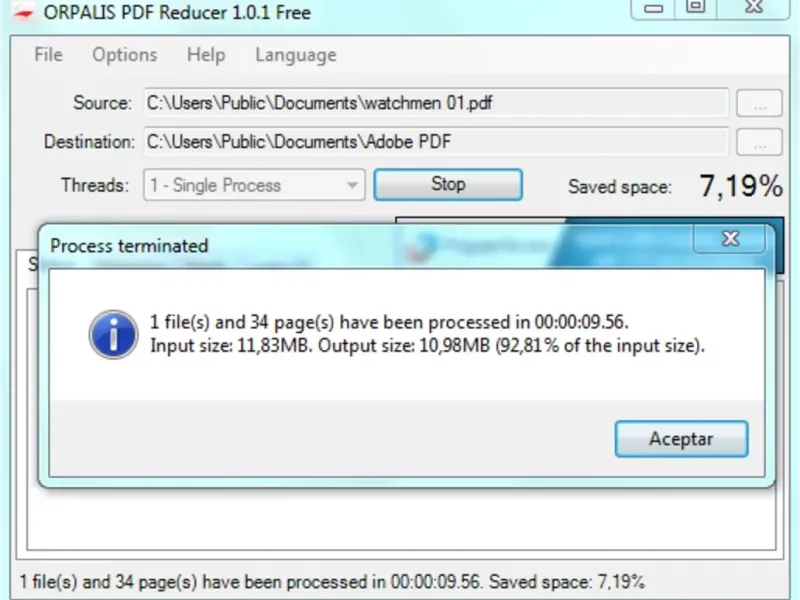Expand the Threads dropdown arrow
The width and height of the screenshot is (800, 600).
[x=352, y=185]
